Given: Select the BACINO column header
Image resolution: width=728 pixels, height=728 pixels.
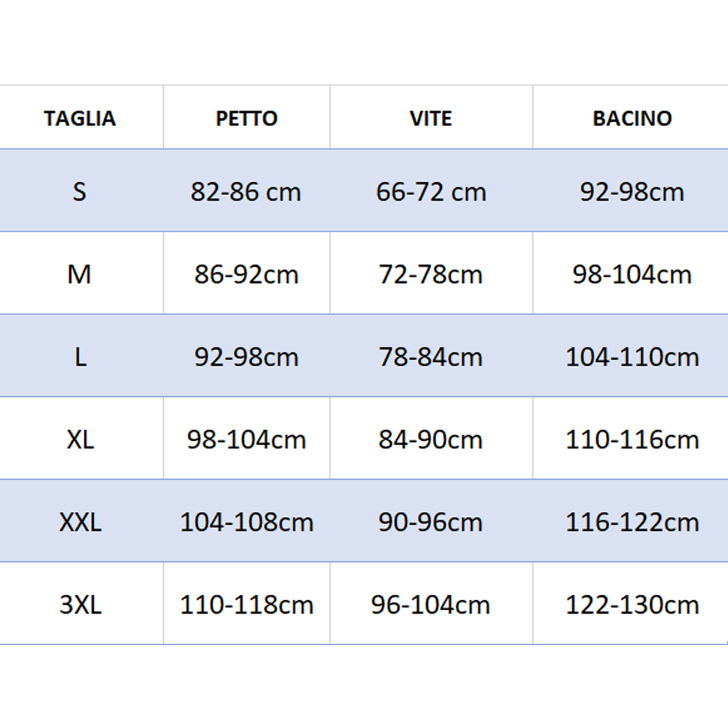Looking at the screenshot, I should coord(632,119).
